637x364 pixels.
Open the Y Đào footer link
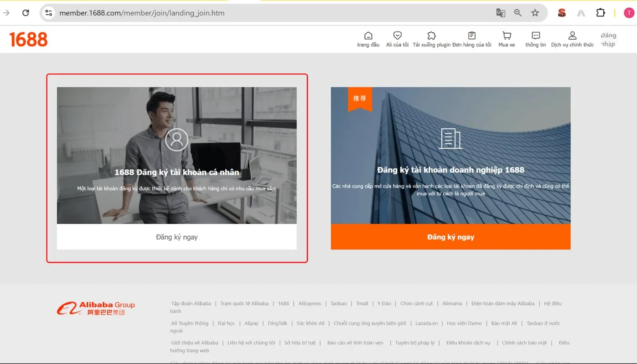(384, 303)
